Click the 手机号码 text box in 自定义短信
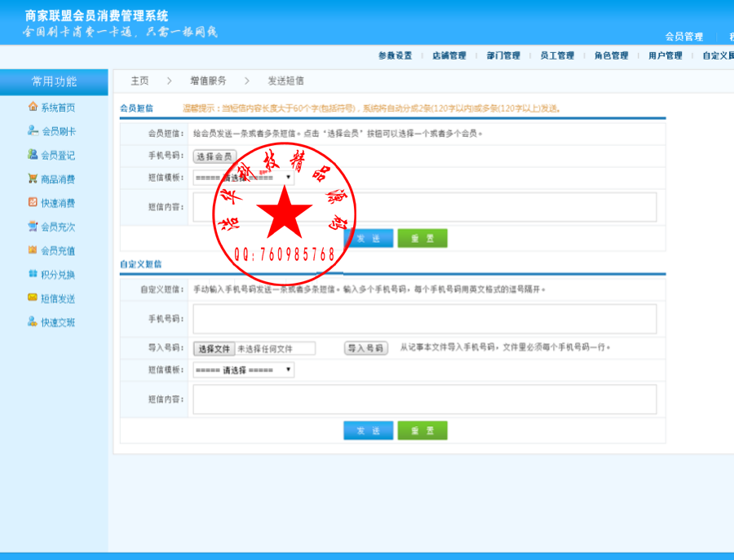 [x=425, y=319]
